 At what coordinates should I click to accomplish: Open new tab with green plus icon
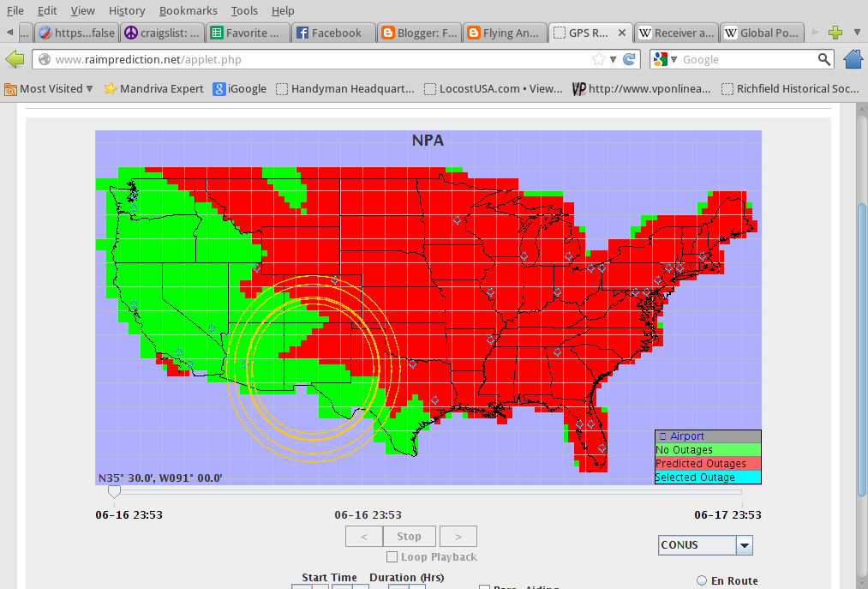click(835, 33)
